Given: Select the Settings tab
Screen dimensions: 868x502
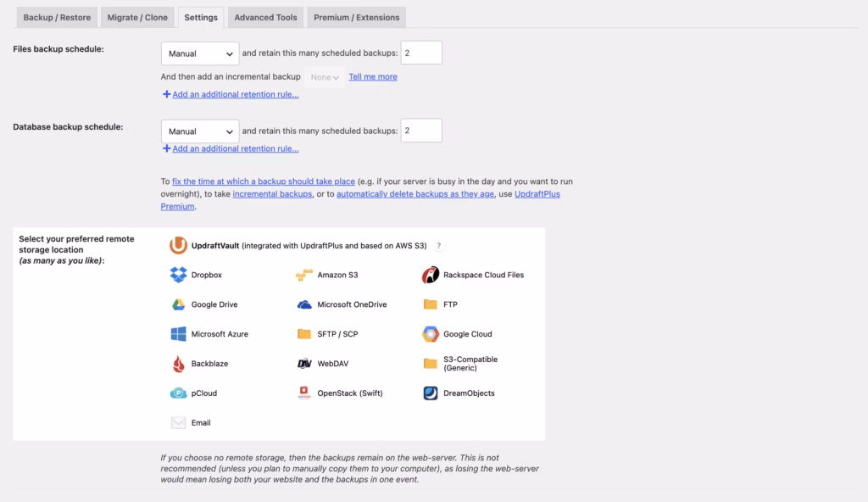Looking at the screenshot, I should [x=201, y=17].
